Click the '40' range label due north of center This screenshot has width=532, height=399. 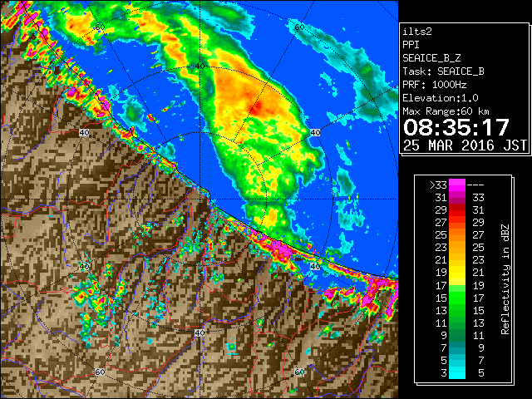pos(199,66)
